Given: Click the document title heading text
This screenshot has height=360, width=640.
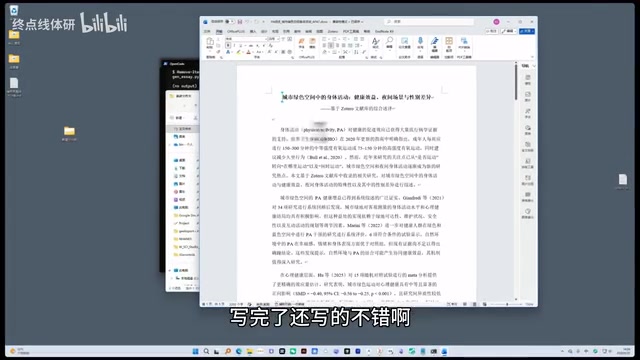Looking at the screenshot, I should (x=358, y=97).
